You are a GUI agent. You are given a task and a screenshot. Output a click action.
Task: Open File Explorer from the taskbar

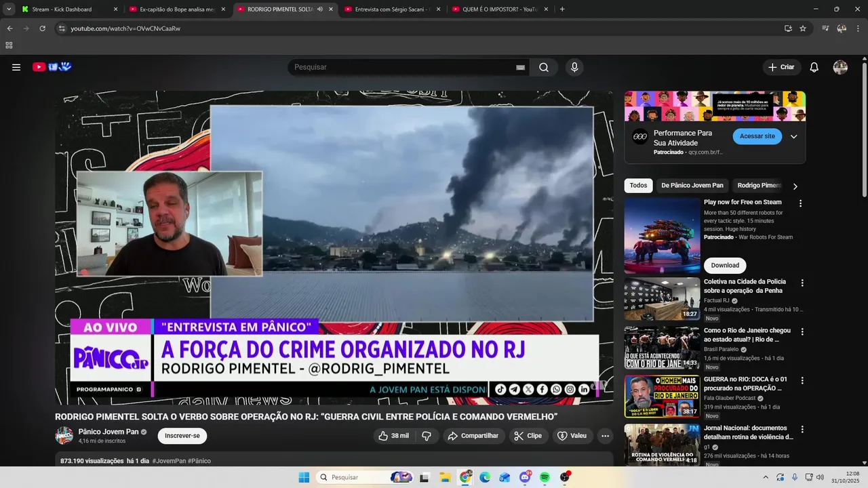[445, 477]
